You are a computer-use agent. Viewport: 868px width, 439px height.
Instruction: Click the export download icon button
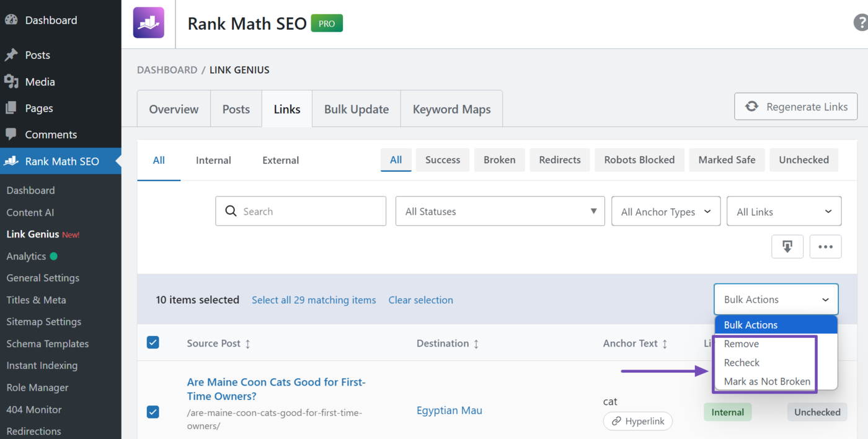pos(787,246)
